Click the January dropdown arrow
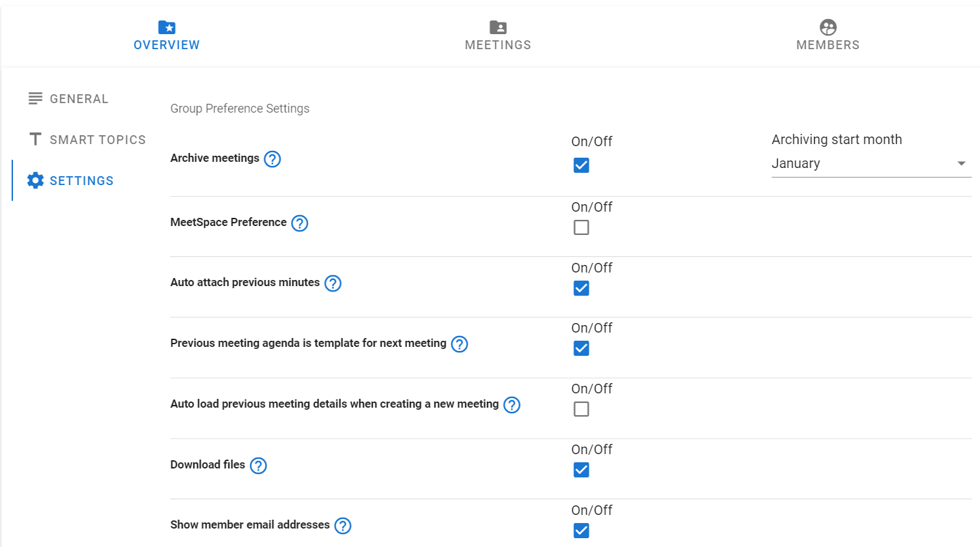 pyautogui.click(x=962, y=164)
